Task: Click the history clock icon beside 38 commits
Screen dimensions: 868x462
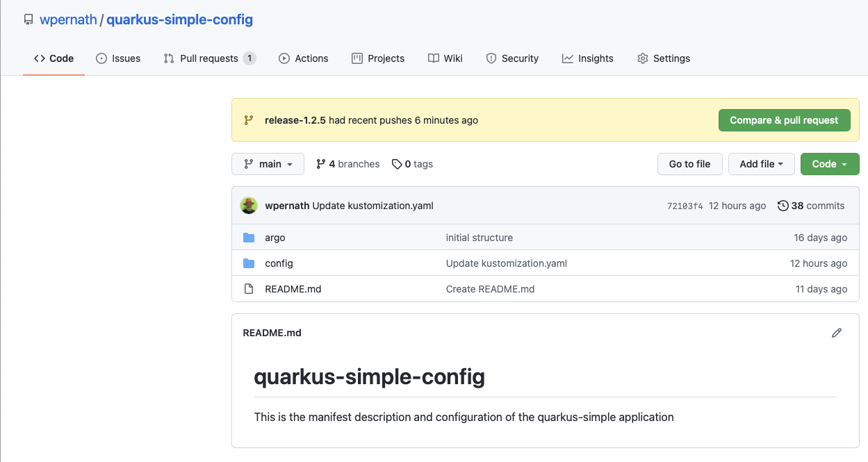Action: pyautogui.click(x=783, y=206)
